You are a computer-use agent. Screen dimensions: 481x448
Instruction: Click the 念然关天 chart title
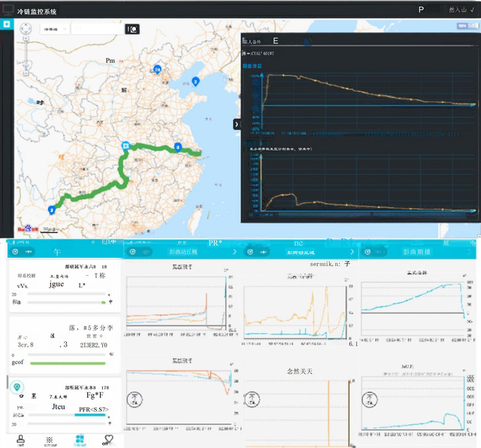point(300,371)
